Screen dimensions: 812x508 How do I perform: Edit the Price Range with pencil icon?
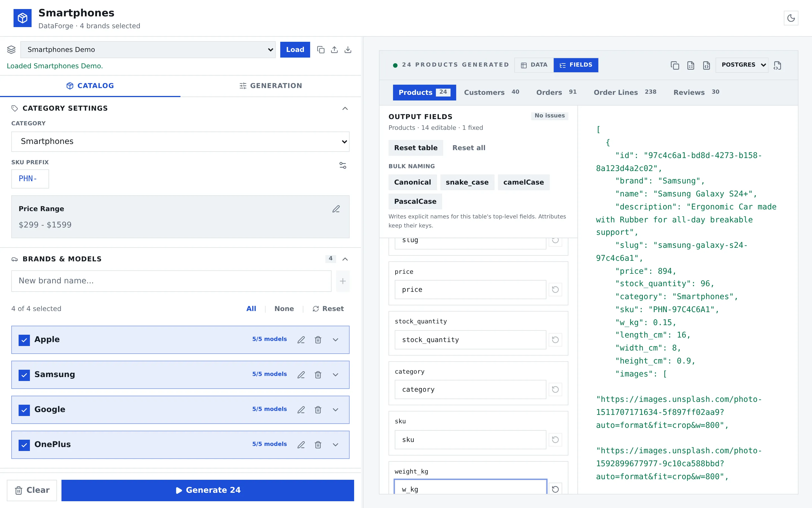(x=336, y=209)
